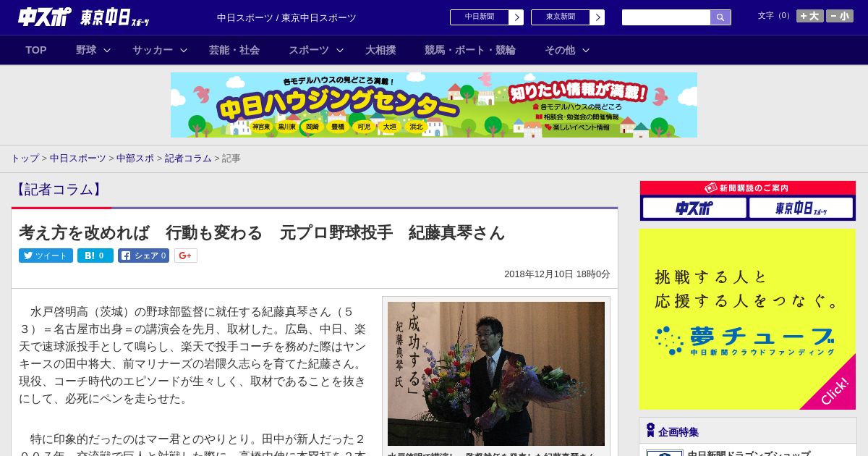Viewport: 868px width, 456px height.
Task: Click the 新聞購読のご案内 header
Action: coord(747,187)
